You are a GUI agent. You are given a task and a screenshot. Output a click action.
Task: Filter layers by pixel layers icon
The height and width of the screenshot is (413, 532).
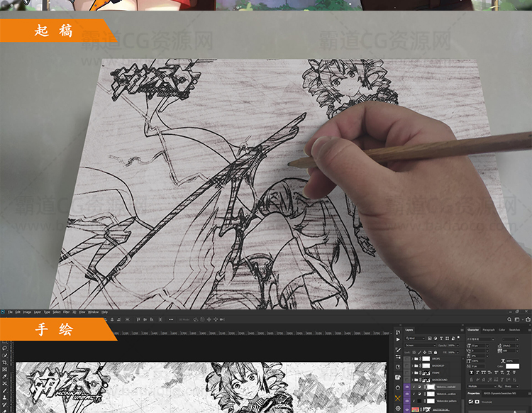click(x=430, y=338)
